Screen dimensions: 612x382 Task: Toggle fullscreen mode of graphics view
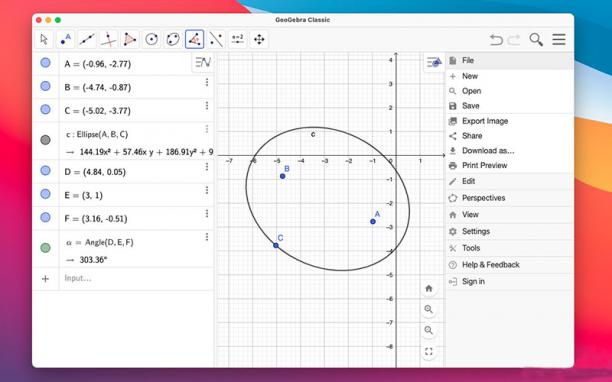tap(429, 352)
